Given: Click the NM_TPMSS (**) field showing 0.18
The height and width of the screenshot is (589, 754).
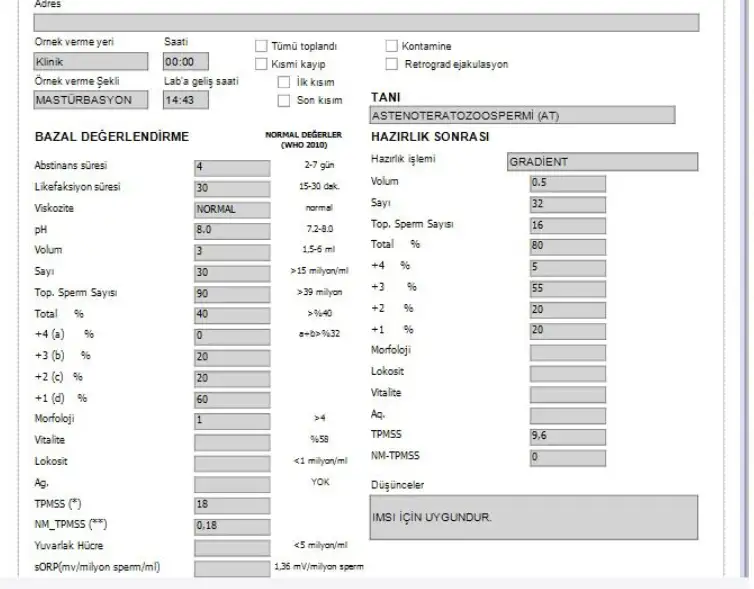Looking at the screenshot, I should pyautogui.click(x=232, y=525).
